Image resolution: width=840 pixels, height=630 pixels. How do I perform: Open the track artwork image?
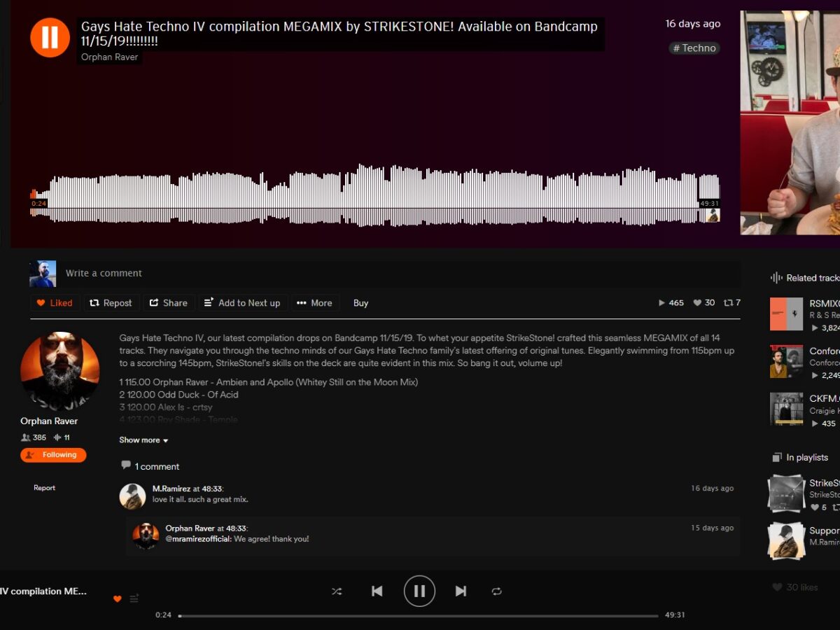point(790,122)
